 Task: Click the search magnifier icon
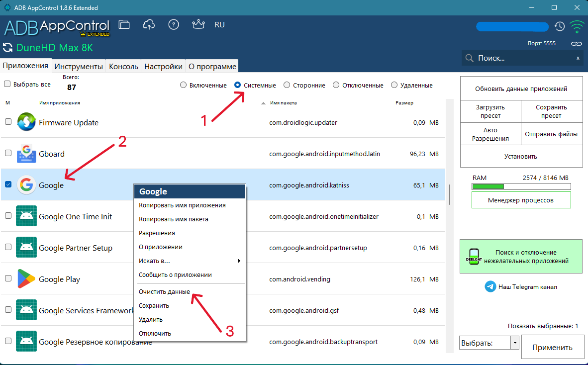[470, 58]
